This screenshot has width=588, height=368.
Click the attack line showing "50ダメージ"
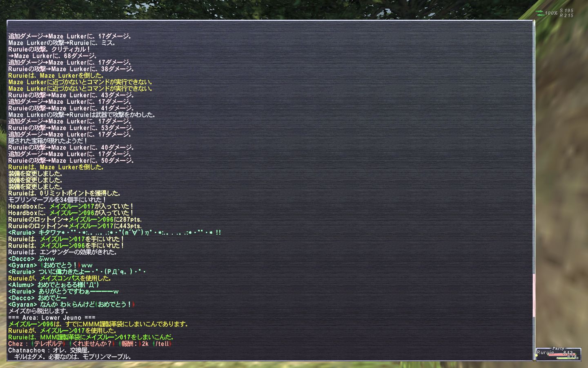click(71, 160)
